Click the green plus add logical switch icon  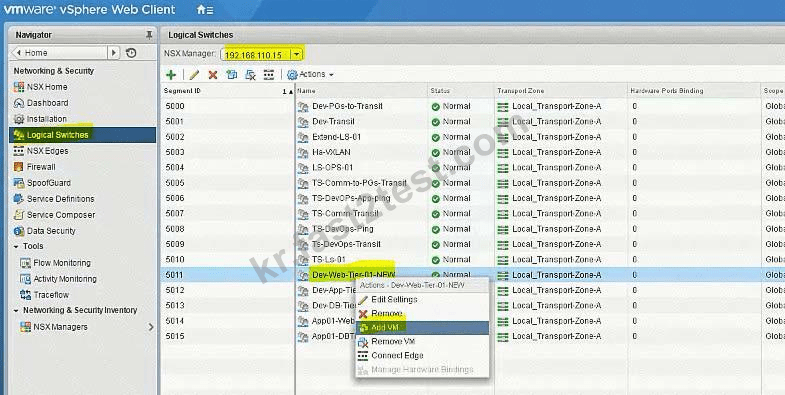coord(171,75)
